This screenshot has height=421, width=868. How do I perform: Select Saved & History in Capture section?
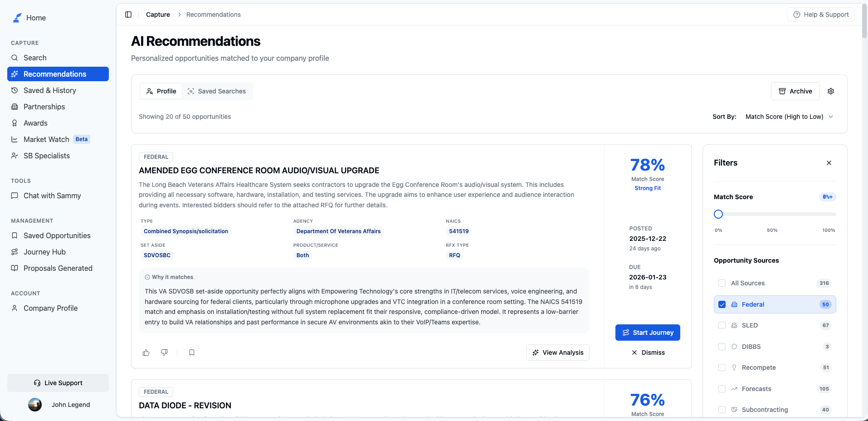click(49, 90)
